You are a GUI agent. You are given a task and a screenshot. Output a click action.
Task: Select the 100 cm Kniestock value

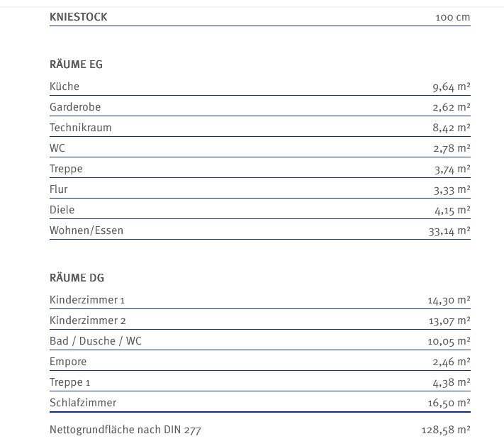point(452,17)
